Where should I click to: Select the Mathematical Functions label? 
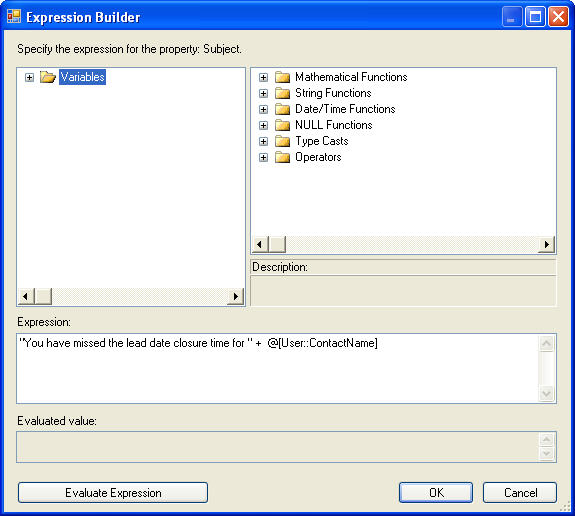351,77
